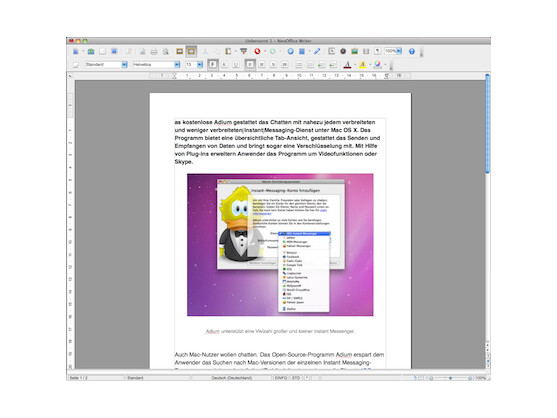Screen dimensions: 557x418
Task: Adjust the status bar zoom slider
Action: coord(450,378)
